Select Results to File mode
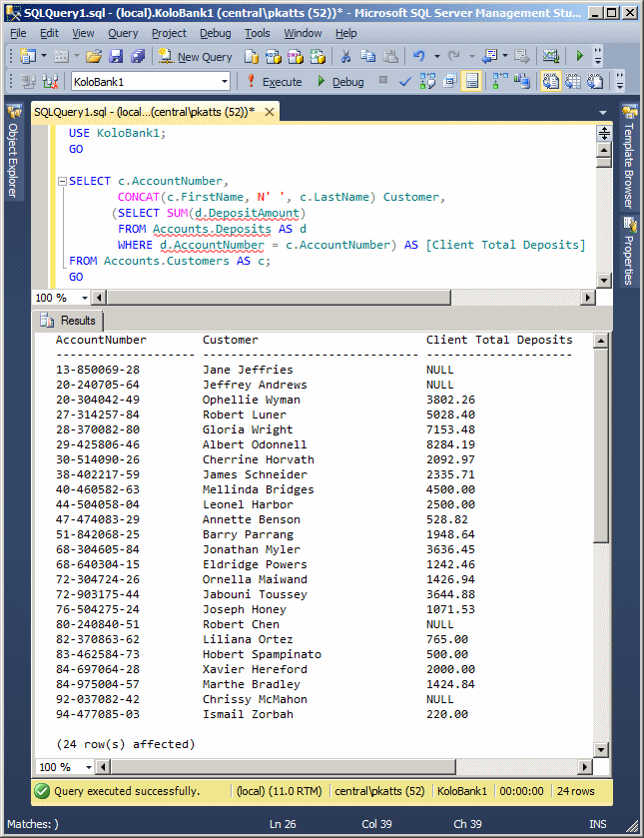Viewport: 644px width, 838px height. coord(595,81)
